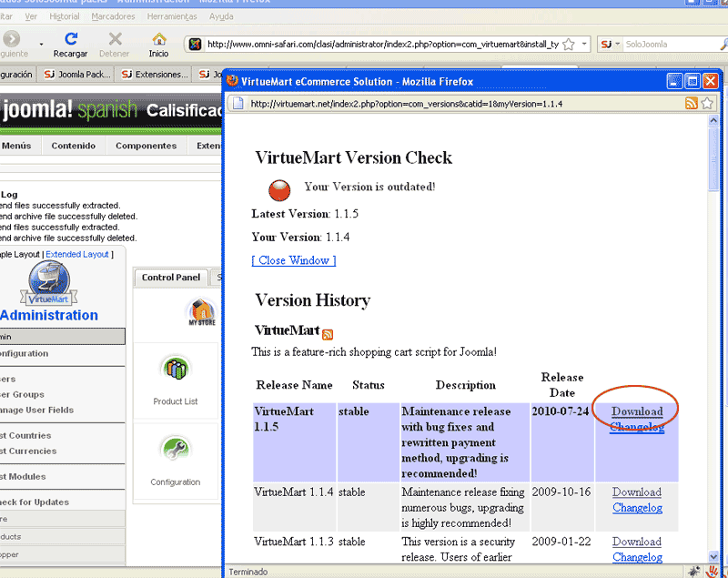
Task: Open the Currencies sidebar item
Action: coord(28,451)
